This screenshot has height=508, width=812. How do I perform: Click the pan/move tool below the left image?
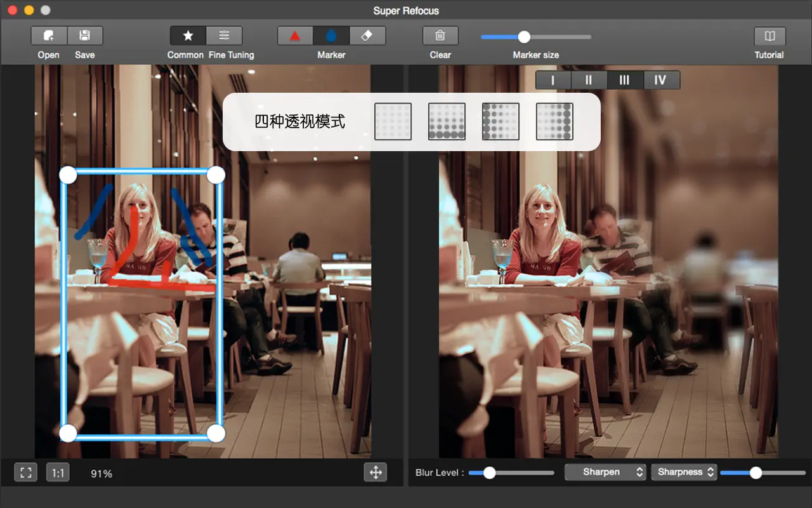click(376, 472)
